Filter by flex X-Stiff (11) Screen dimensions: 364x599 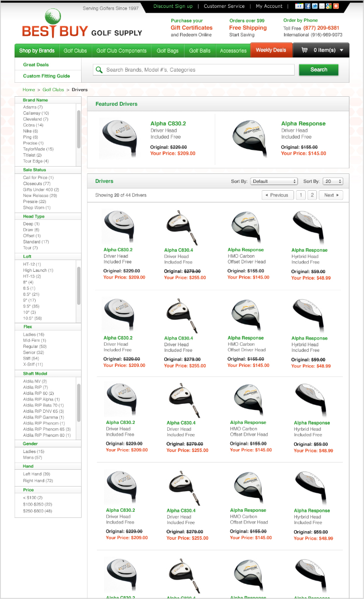33,365
